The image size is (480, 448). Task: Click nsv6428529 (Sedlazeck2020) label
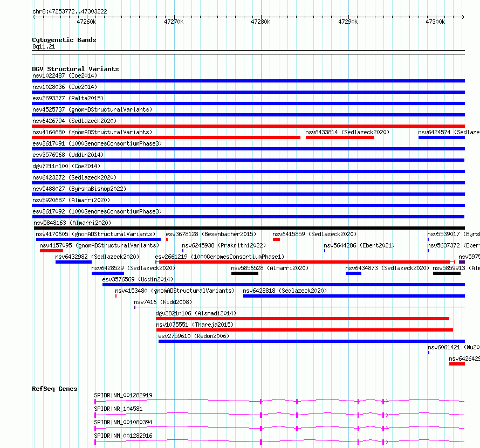pos(133,268)
